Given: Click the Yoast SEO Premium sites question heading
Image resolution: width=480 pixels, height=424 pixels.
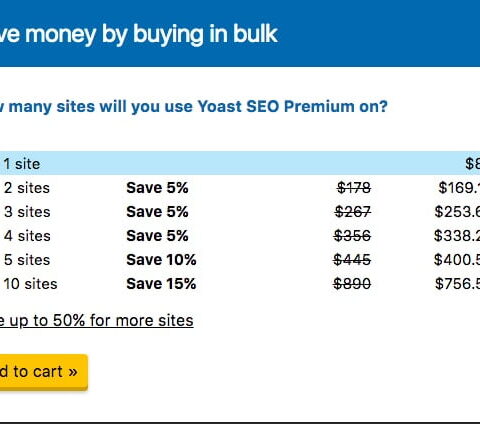Looking at the screenshot, I should (194, 107).
